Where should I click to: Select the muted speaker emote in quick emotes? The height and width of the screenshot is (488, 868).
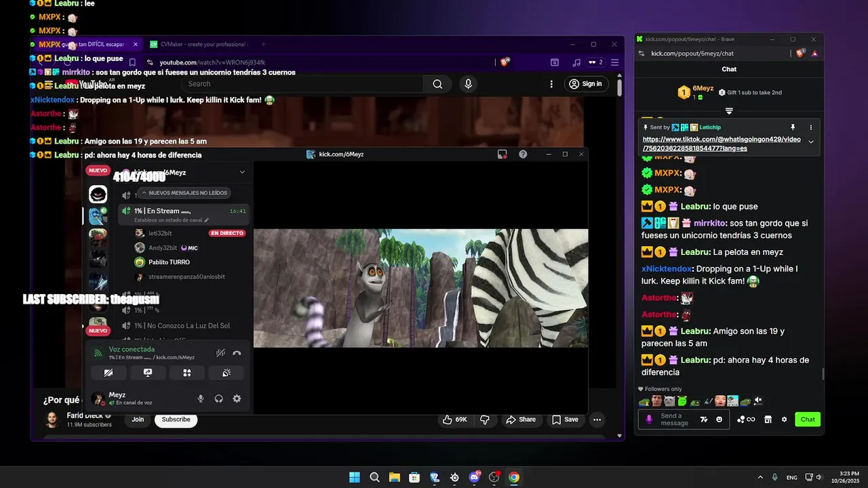758,401
